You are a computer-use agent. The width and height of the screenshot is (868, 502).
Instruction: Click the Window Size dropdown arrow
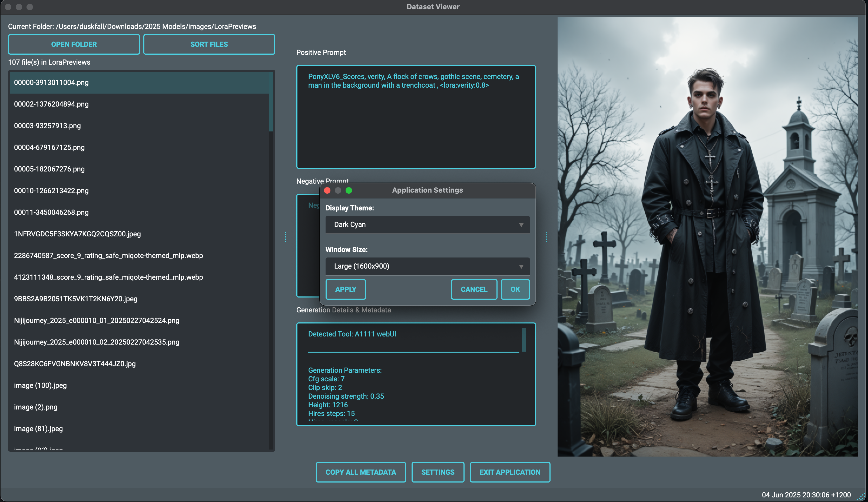521,266
